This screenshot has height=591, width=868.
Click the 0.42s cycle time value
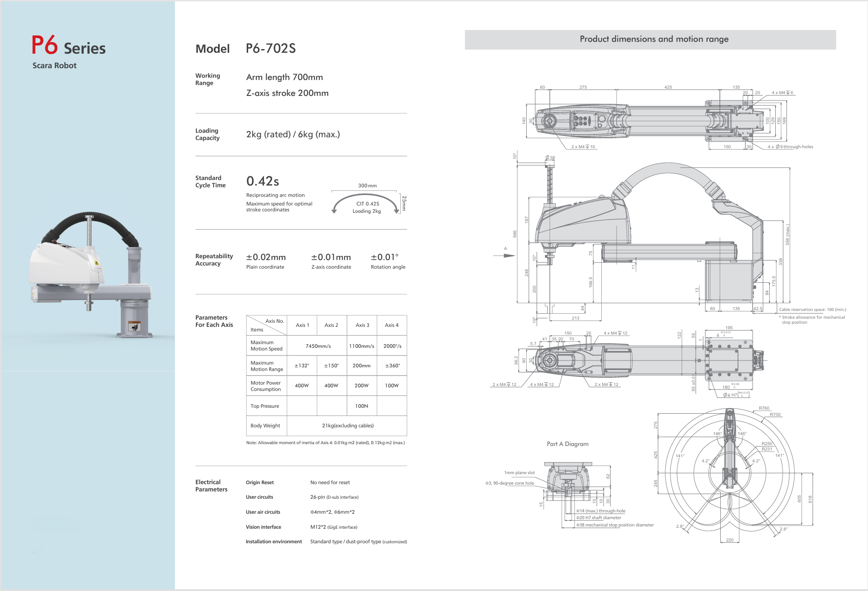(263, 181)
